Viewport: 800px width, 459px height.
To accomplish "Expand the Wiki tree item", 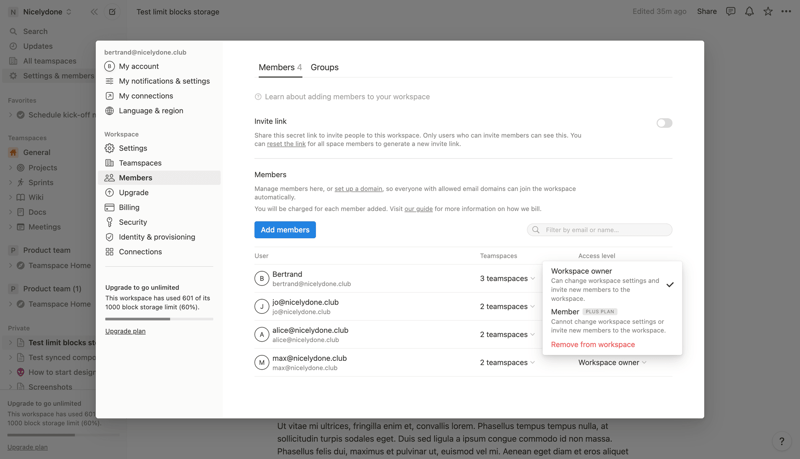I will pos(10,197).
